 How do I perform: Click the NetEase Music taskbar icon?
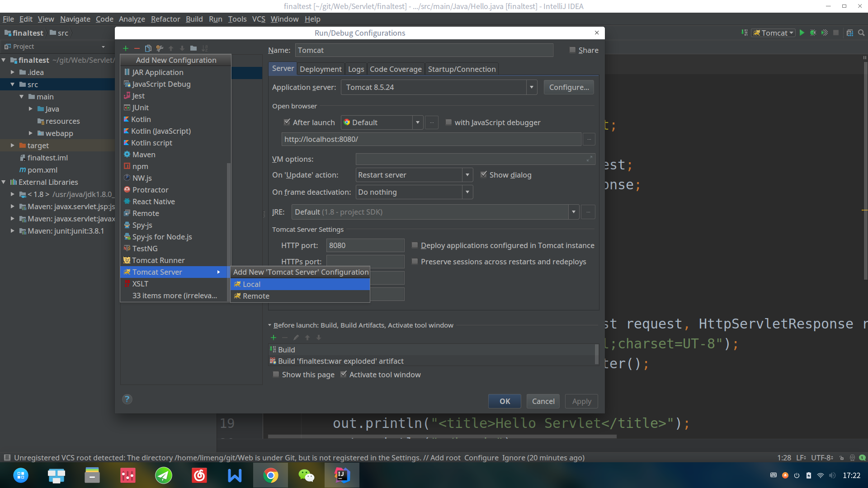coord(199,475)
